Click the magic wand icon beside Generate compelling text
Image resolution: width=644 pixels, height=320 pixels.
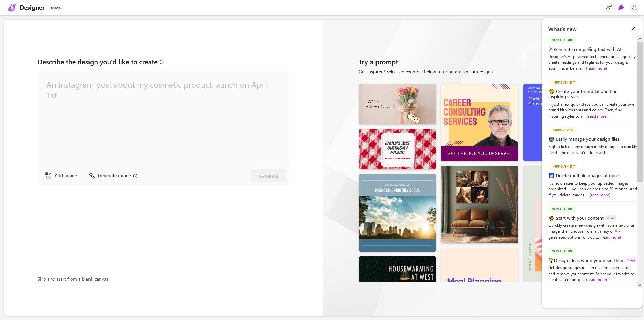click(551, 49)
